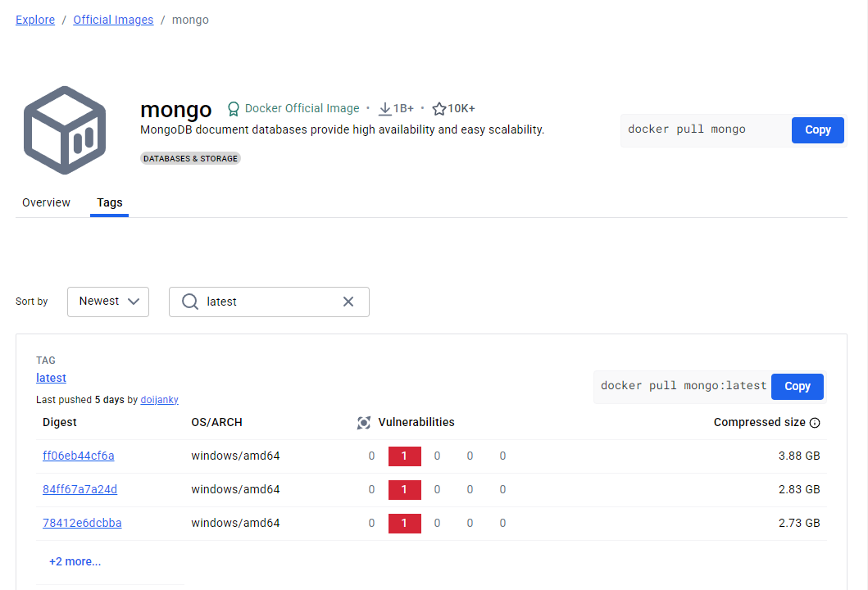Clear the latest search text
868x590 pixels.
pyautogui.click(x=348, y=302)
